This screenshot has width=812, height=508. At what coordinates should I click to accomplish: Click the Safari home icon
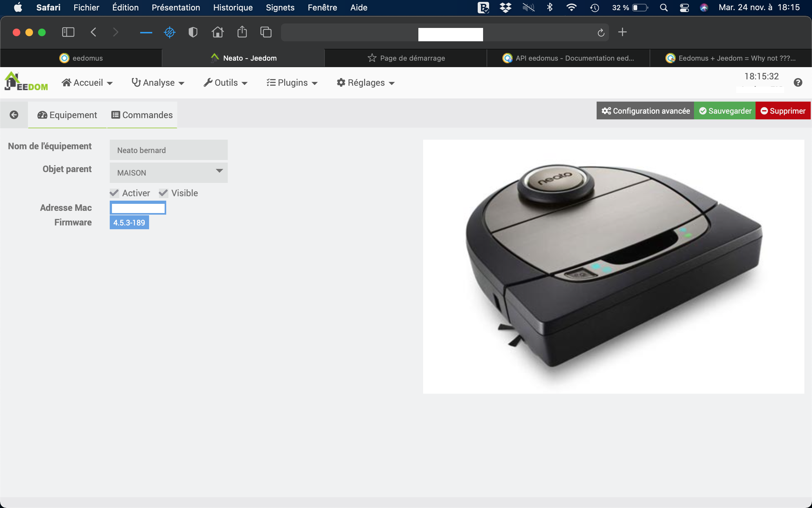click(x=218, y=32)
